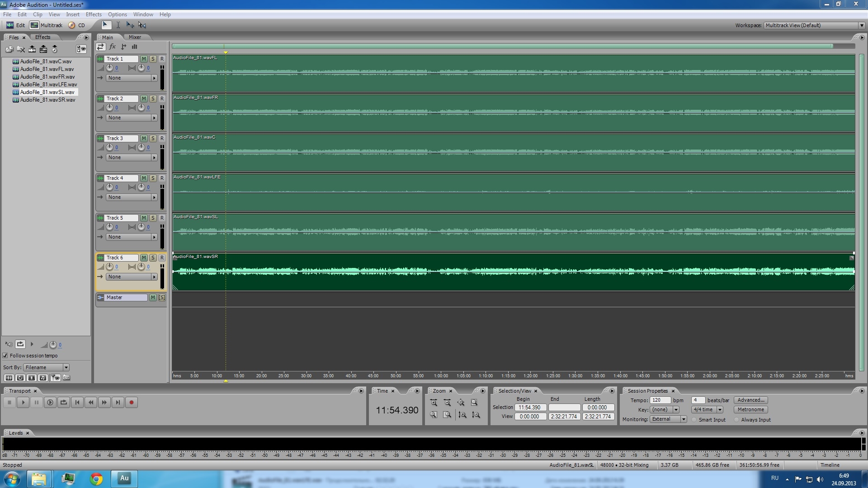Select AudioFile_81.wavLFE.wav in file list

point(48,84)
